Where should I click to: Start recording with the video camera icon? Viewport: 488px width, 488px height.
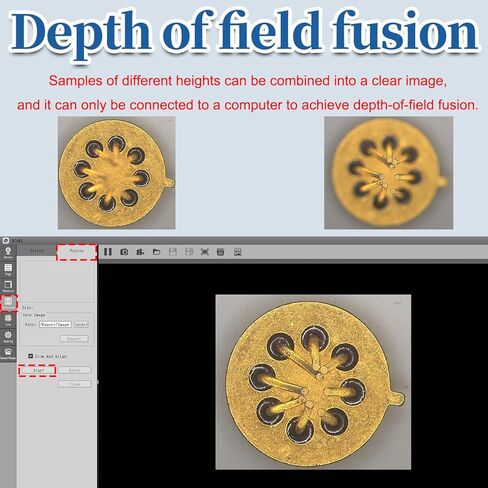tap(140, 252)
